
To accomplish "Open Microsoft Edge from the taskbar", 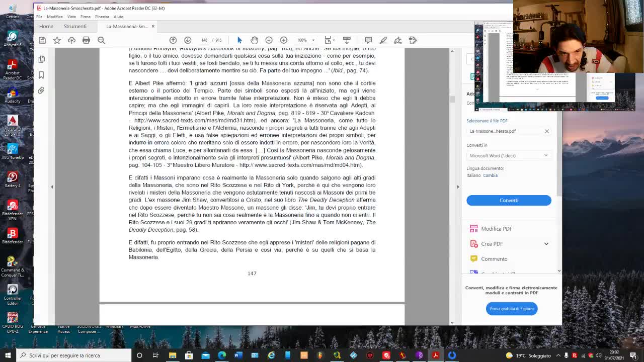I will pyautogui.click(x=222, y=355).
